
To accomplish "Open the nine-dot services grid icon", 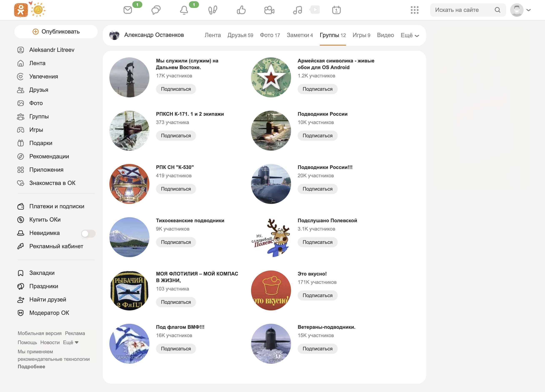I will (x=415, y=10).
